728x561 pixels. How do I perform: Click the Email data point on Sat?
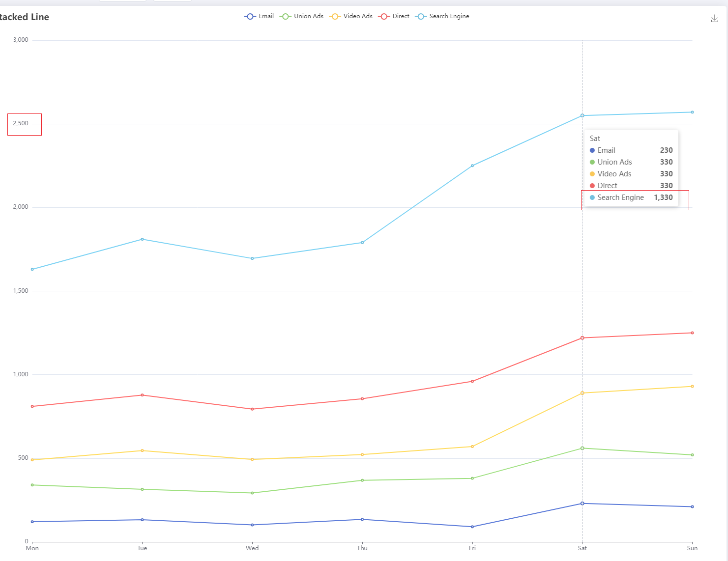582,504
